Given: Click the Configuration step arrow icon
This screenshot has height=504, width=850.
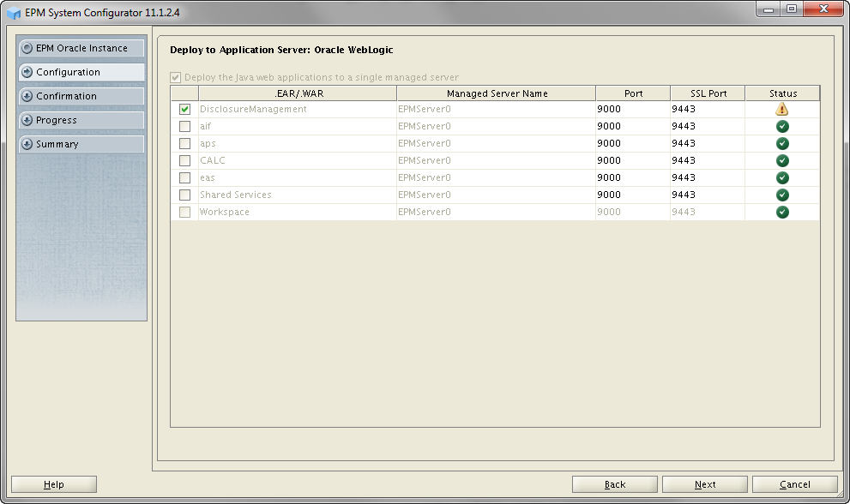Looking at the screenshot, I should 27,72.
